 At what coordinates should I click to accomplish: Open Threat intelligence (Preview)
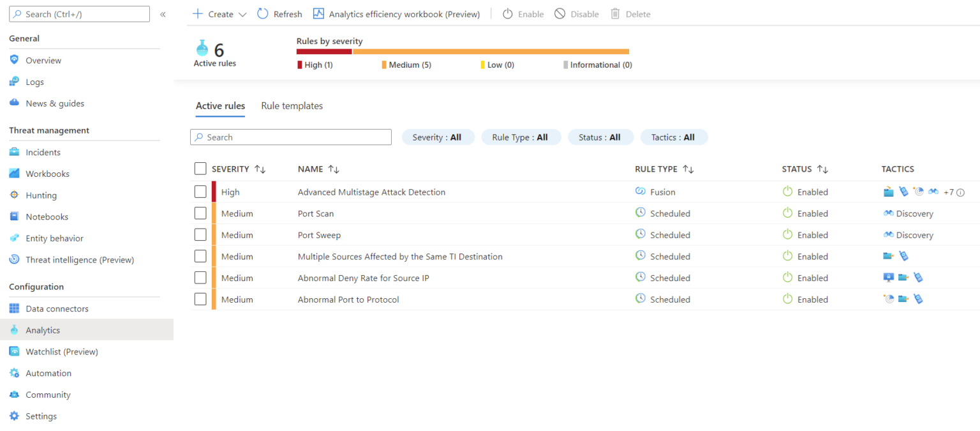[x=79, y=259]
